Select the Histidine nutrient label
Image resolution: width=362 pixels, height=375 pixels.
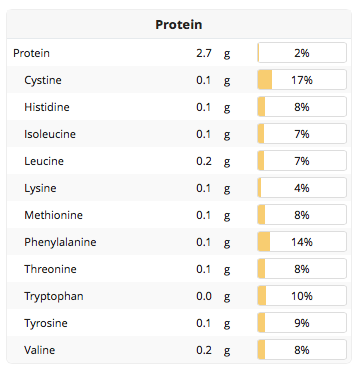(47, 107)
